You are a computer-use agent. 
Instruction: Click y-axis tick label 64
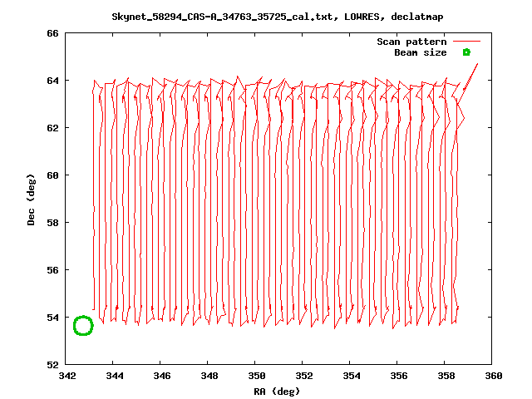[x=52, y=81]
